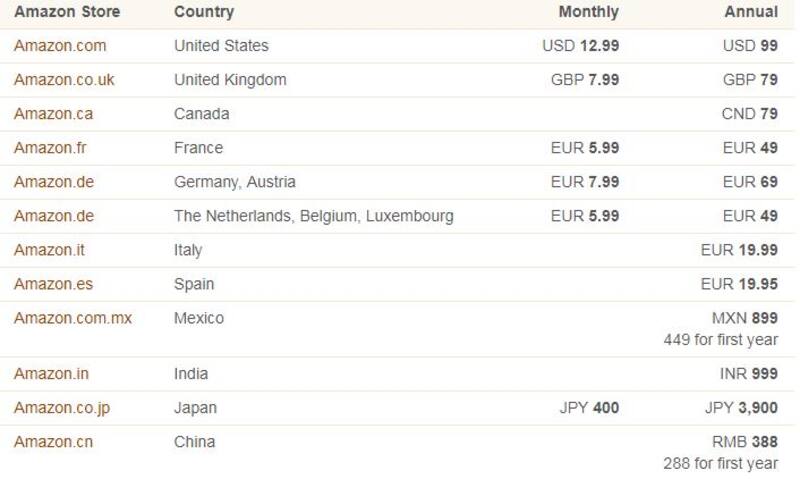Click the Annual column header
This screenshot has height=479, width=800.
tap(751, 12)
